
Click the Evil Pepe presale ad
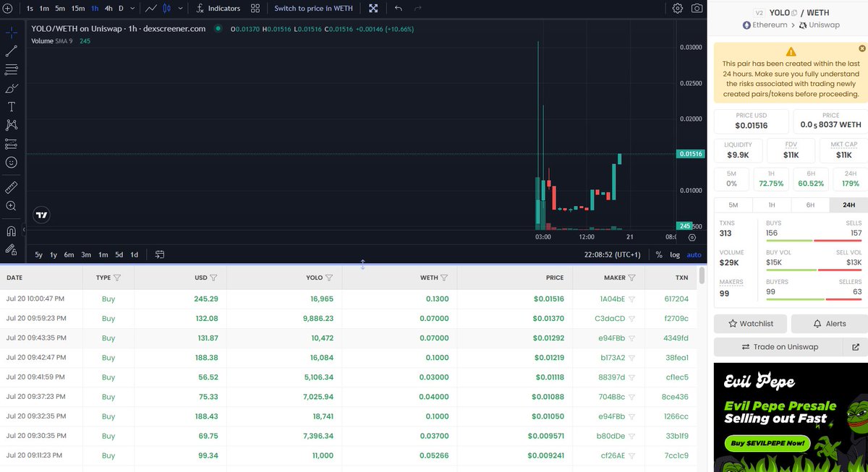point(791,417)
